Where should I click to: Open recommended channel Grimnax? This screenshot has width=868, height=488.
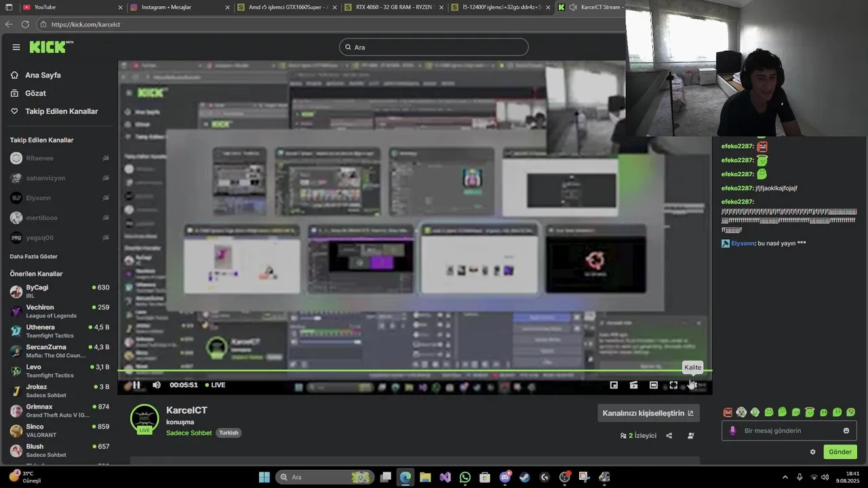(60, 411)
